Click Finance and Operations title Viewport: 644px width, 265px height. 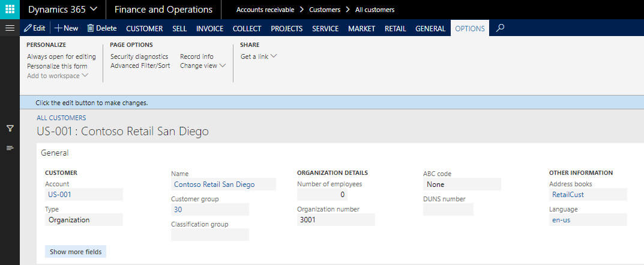[x=163, y=10]
